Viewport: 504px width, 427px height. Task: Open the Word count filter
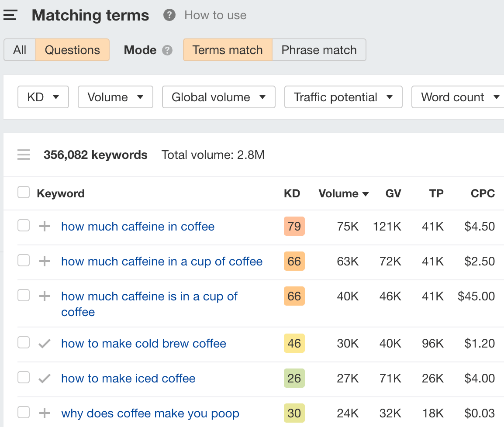[x=458, y=97]
